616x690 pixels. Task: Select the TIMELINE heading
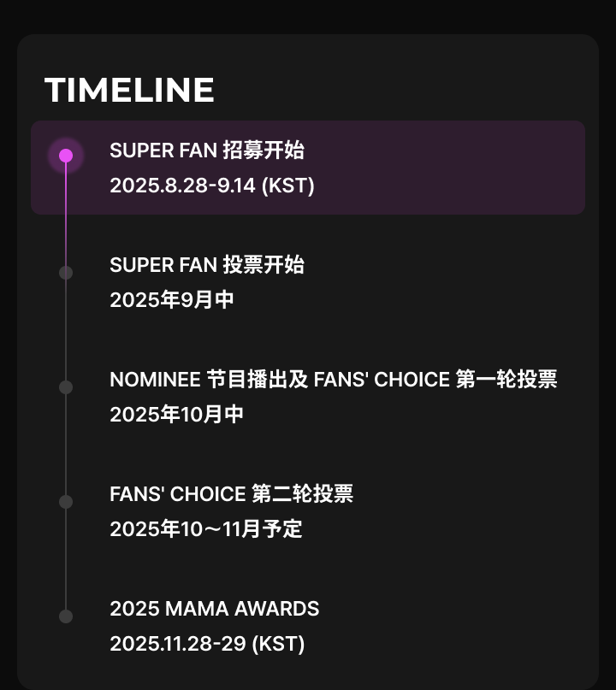coord(129,91)
